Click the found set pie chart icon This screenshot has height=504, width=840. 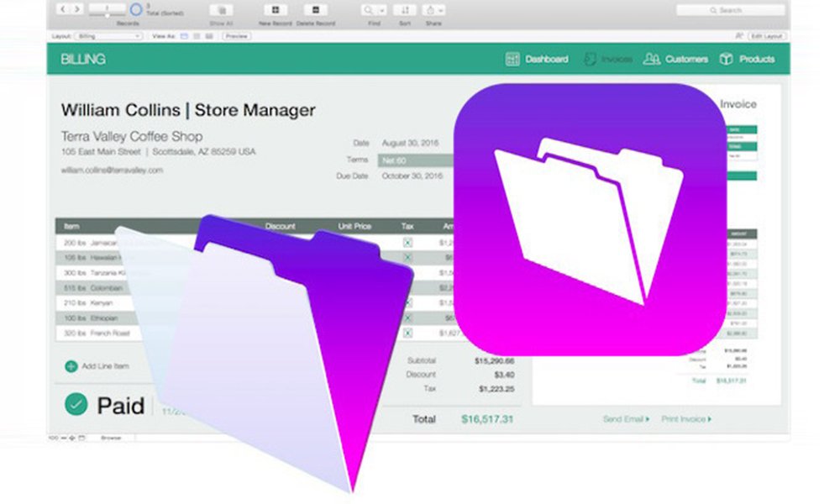tap(136, 9)
